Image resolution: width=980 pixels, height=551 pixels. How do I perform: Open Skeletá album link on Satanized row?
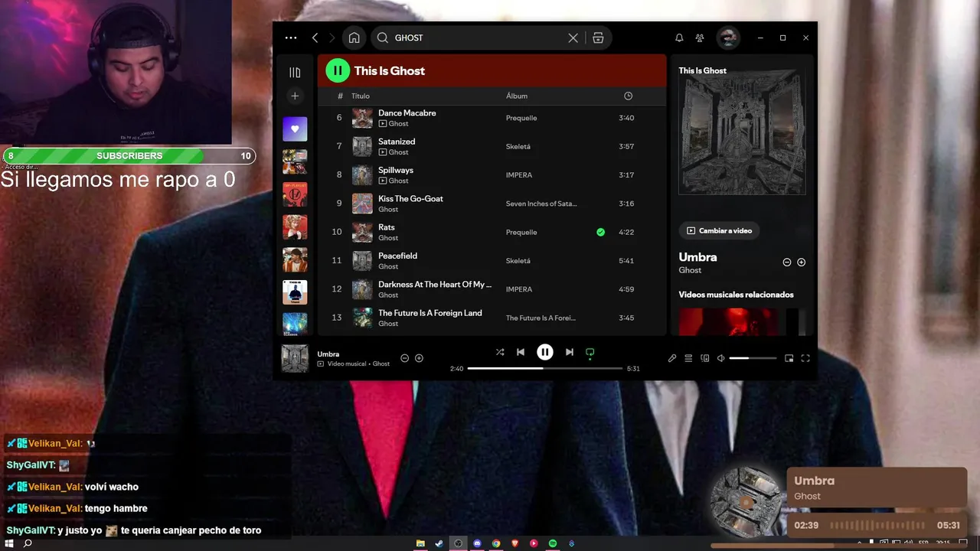click(x=518, y=146)
